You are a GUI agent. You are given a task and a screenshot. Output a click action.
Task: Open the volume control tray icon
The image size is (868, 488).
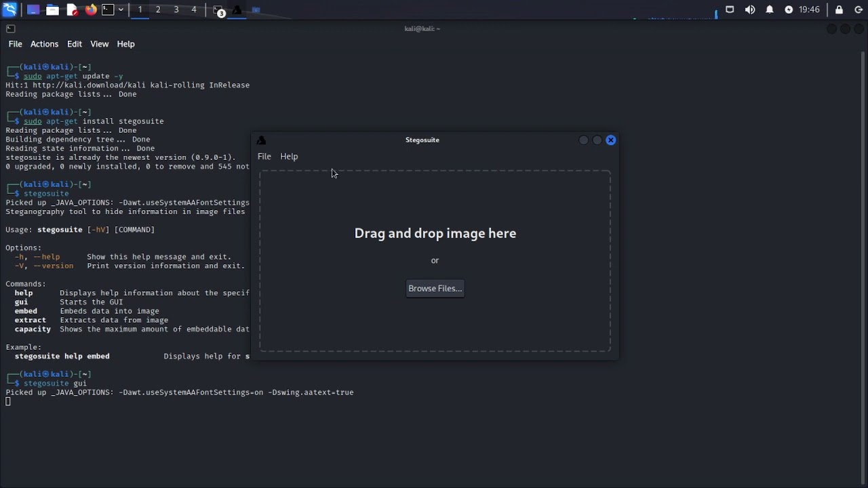click(x=750, y=9)
